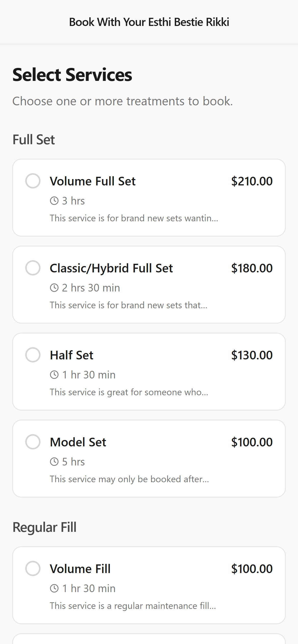Click the $210.00 price

coord(252,181)
